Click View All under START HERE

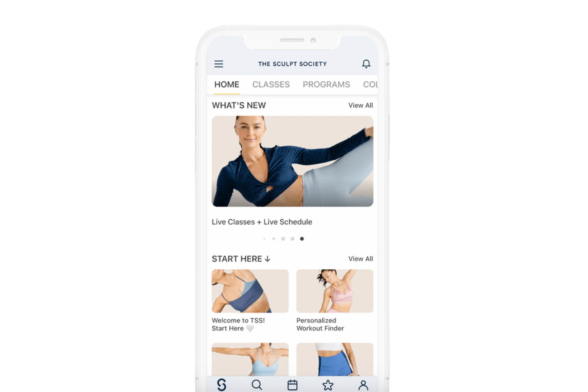pos(360,258)
